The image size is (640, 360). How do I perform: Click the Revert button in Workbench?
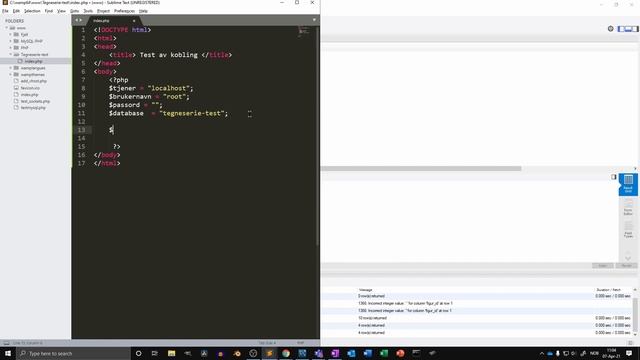[x=626, y=266]
